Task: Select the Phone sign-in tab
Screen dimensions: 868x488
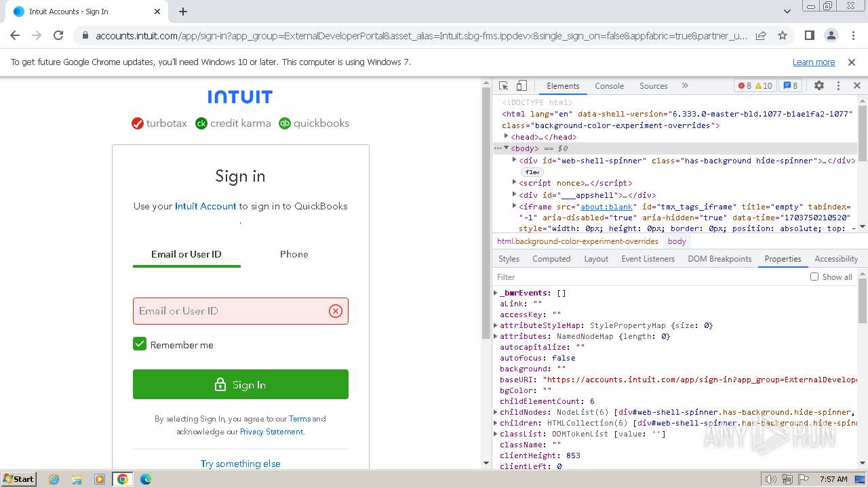Action: click(294, 254)
